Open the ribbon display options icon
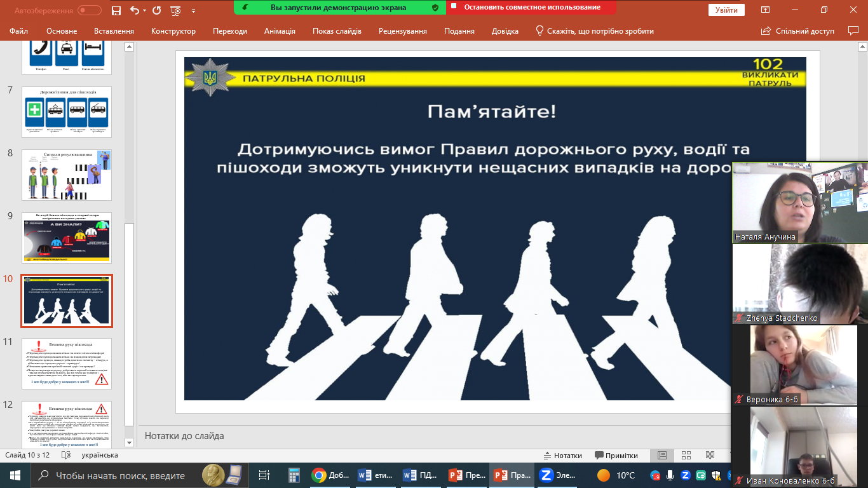The height and width of the screenshot is (488, 868). pos(765,10)
